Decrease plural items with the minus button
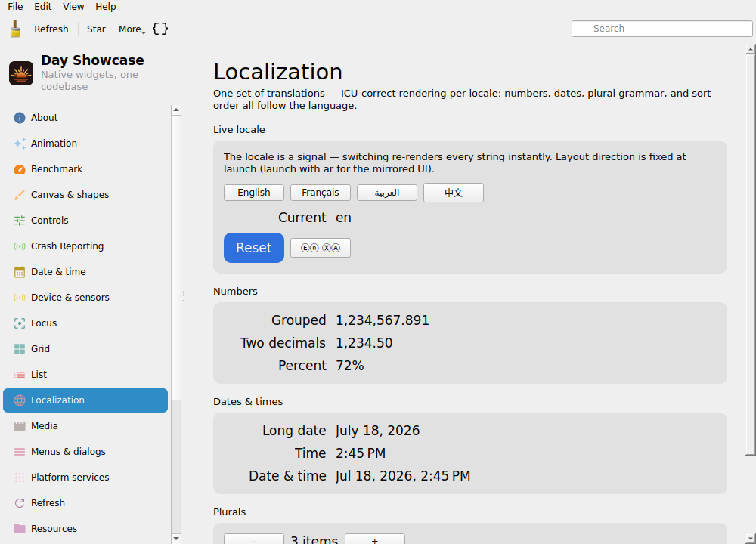The width and height of the screenshot is (756, 544). (253, 539)
